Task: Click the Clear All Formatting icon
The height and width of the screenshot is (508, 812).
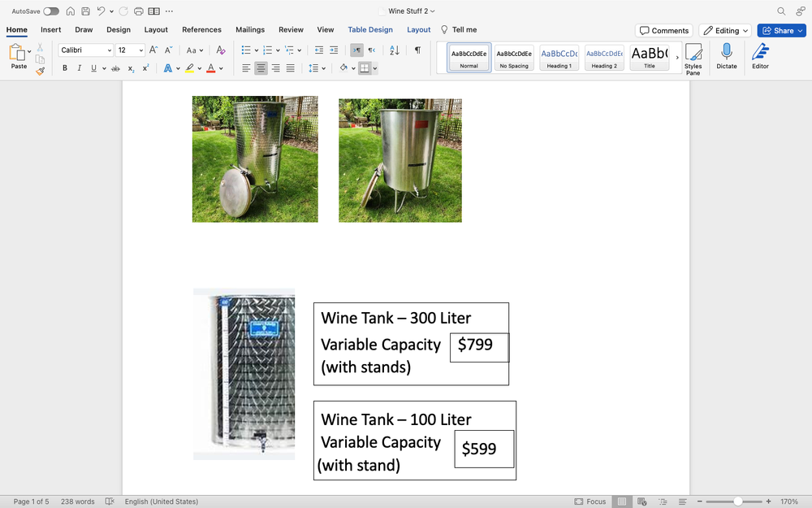Action: pos(220,50)
